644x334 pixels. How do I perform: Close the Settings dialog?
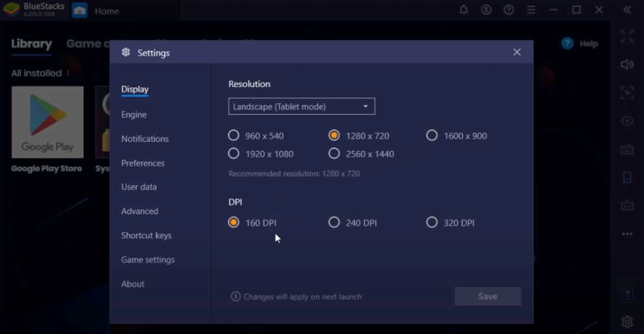516,52
